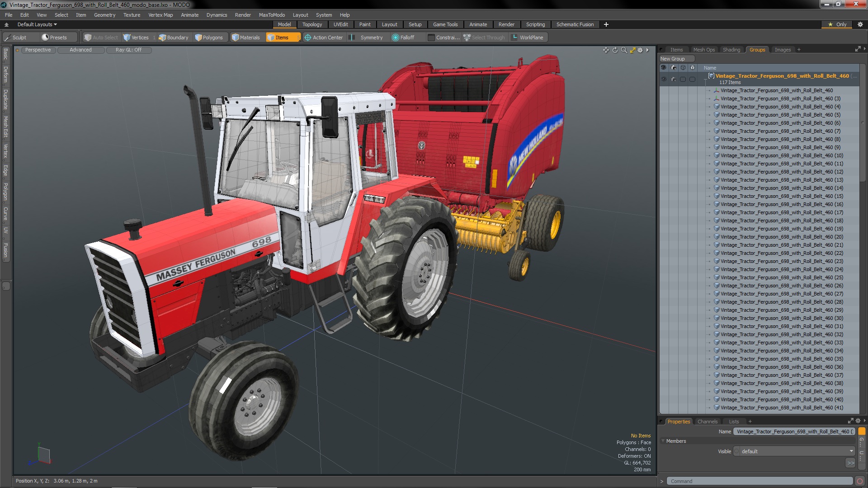
Task: Open the Action Center options
Action: click(324, 38)
